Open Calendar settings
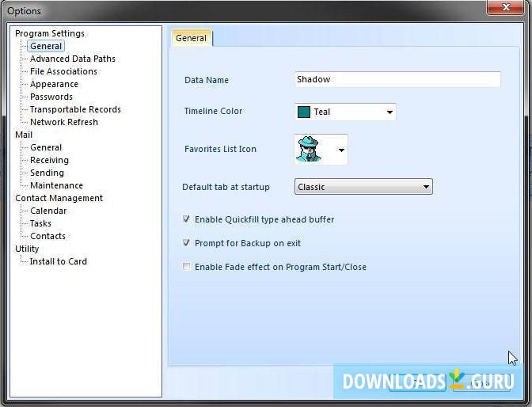Screen dimensions: 532x407 (x=48, y=211)
